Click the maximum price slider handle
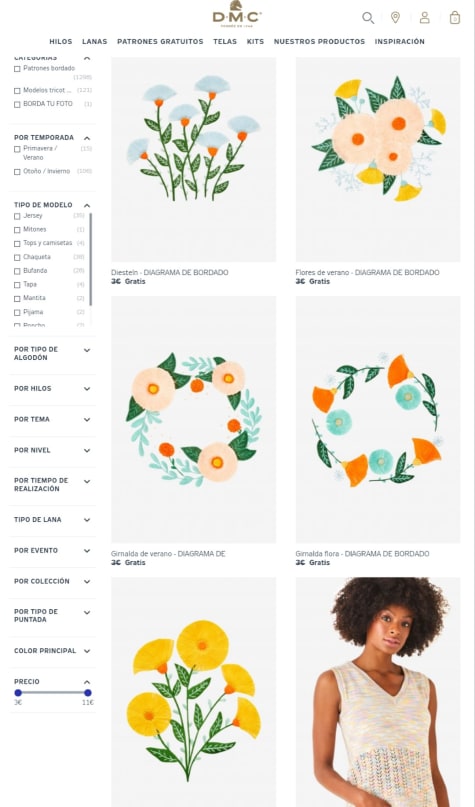Image resolution: width=475 pixels, height=807 pixels. tap(87, 693)
